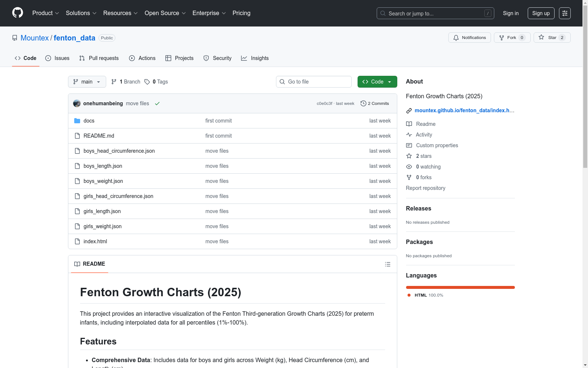Open the Pricing link
This screenshot has width=588, height=368.
(241, 13)
